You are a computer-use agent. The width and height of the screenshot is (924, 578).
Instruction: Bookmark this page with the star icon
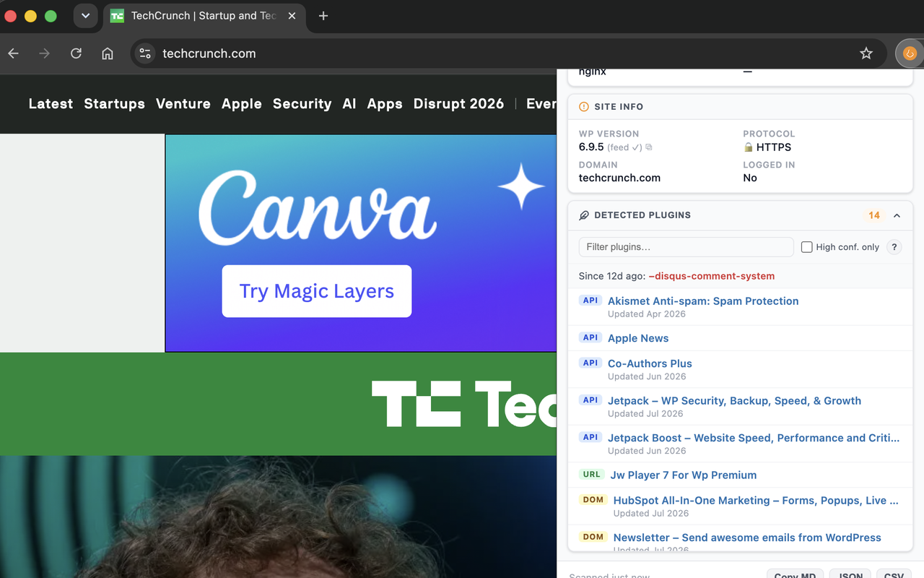pyautogui.click(x=866, y=53)
